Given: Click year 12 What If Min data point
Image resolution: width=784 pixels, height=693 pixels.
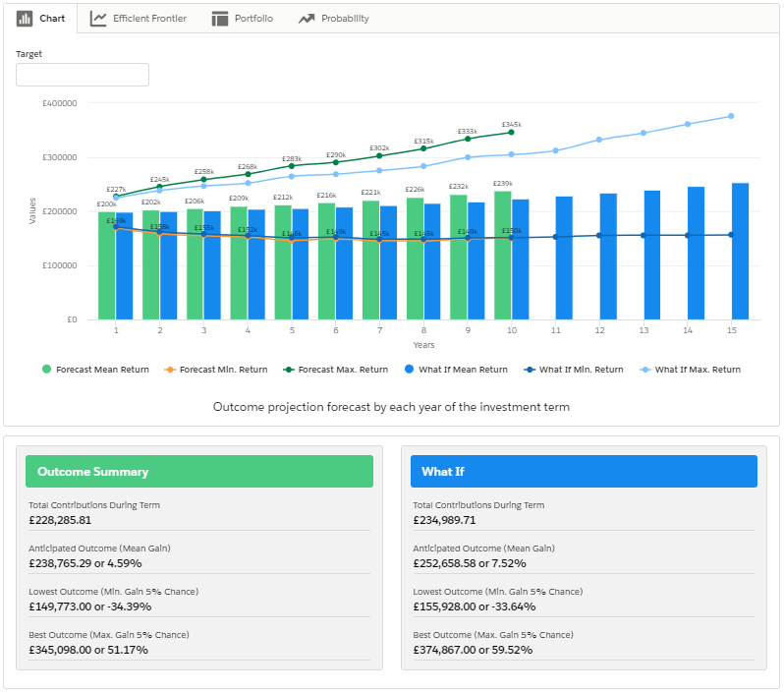Looking at the screenshot, I should coord(599,235).
